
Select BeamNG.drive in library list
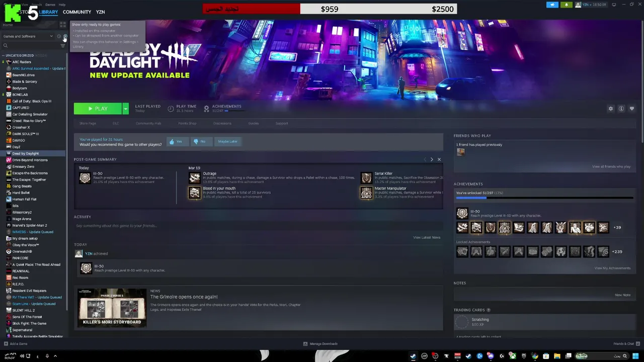[23, 75]
